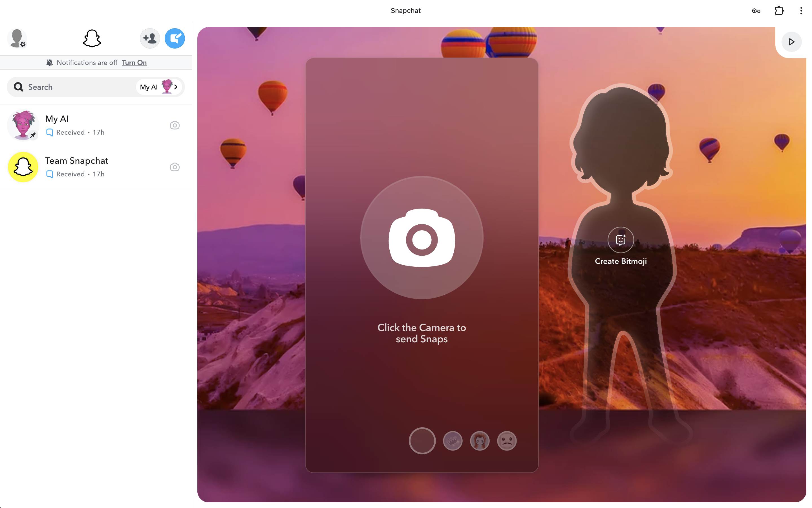Select the empty capture circle lens
Screen dimensions: 812x508
click(422, 441)
